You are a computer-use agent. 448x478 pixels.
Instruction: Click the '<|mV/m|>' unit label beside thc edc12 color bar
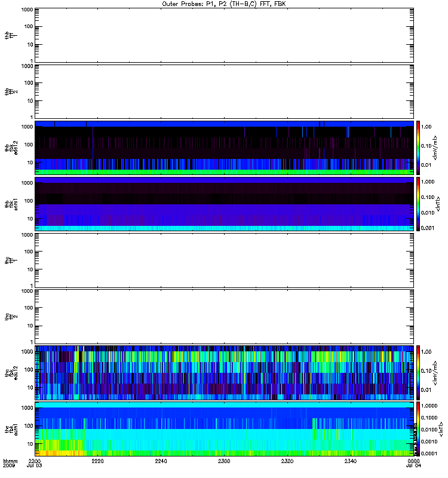coord(435,373)
